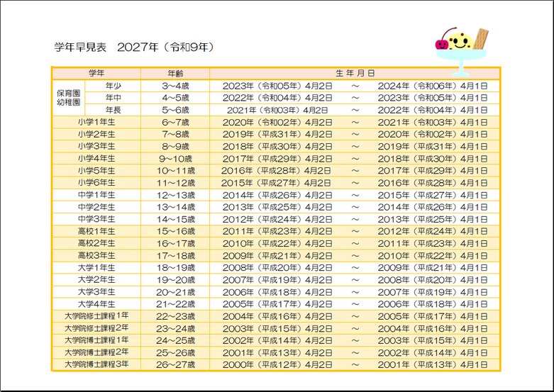Viewport: 554px width, 392px height.
Task: Select start date 2007年（平成19年）4月2日
Action: tap(277, 280)
